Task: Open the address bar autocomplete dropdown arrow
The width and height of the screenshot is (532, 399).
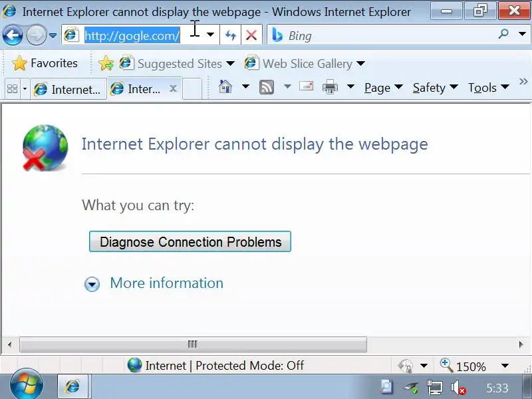Action: tap(210, 35)
